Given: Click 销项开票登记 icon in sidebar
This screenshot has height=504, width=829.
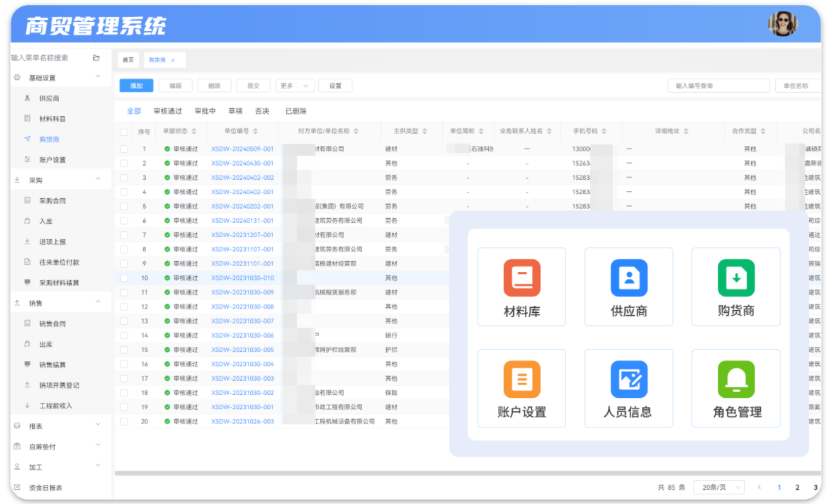Looking at the screenshot, I should [x=28, y=385].
